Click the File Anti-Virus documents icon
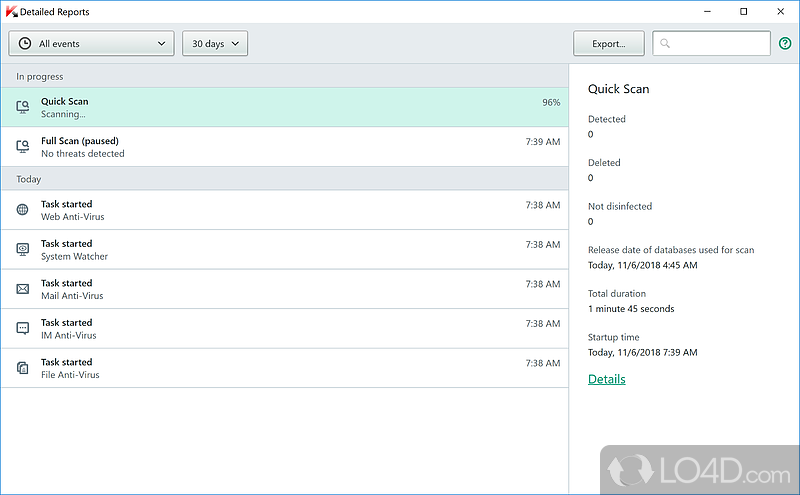The height and width of the screenshot is (495, 800). coord(22,368)
